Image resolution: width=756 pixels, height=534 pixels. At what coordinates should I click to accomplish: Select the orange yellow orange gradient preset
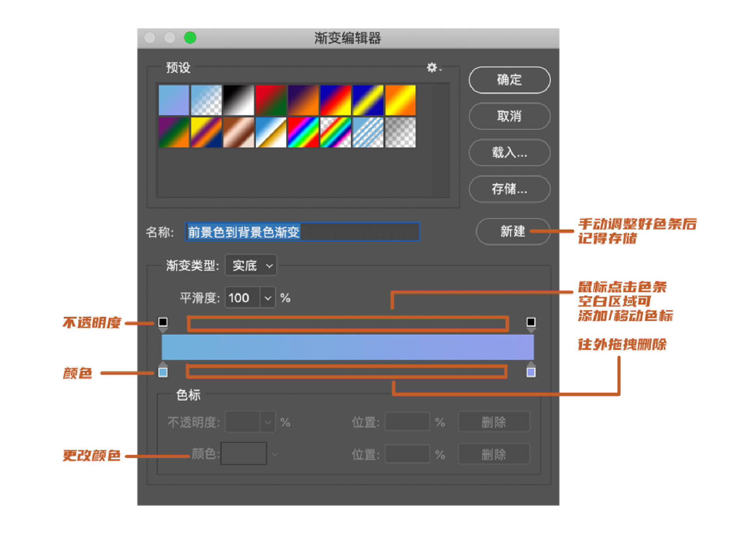coord(400,100)
